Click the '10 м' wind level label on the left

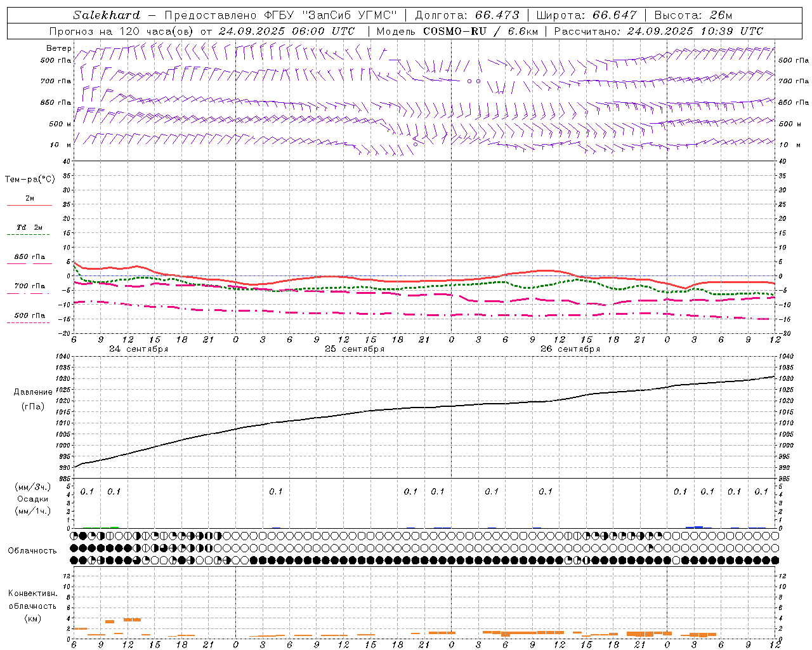[x=60, y=145]
